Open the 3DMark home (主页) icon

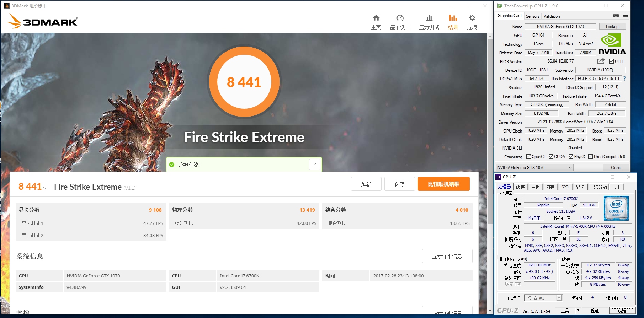[376, 18]
